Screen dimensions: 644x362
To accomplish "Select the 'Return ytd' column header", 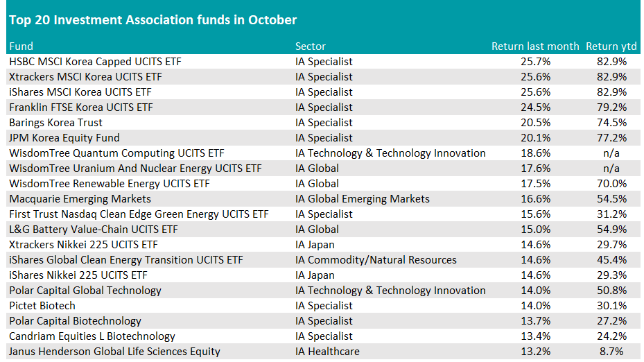I will (x=611, y=46).
